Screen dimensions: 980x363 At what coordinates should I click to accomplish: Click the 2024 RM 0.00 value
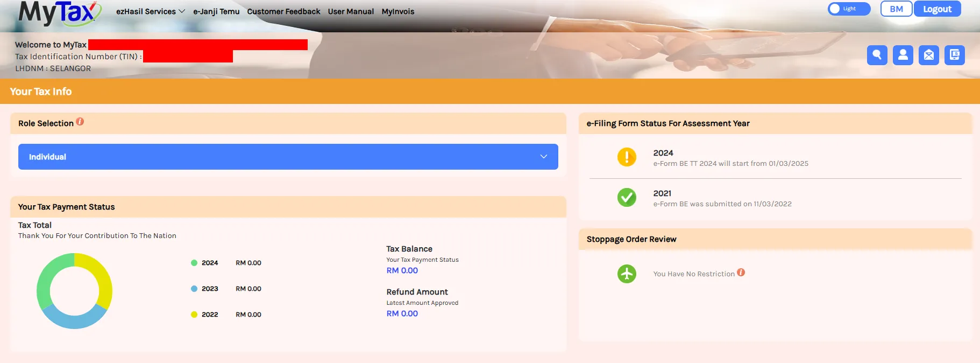(248, 263)
